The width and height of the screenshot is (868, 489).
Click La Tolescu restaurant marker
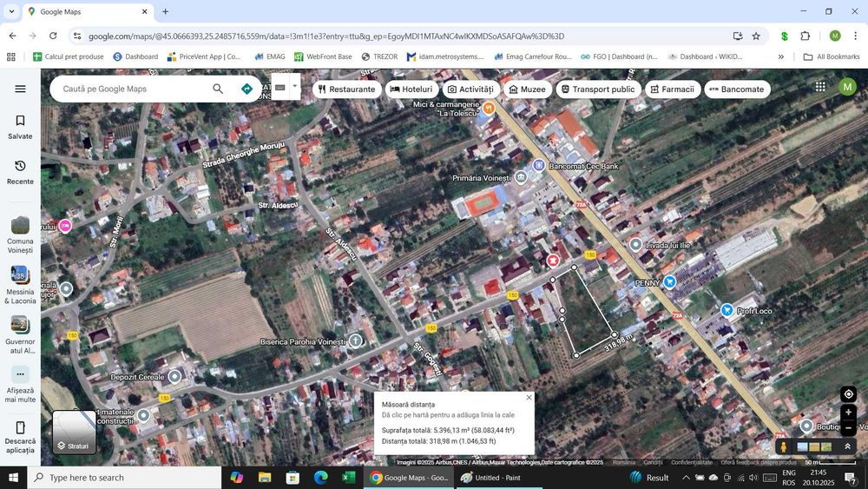[488, 108]
